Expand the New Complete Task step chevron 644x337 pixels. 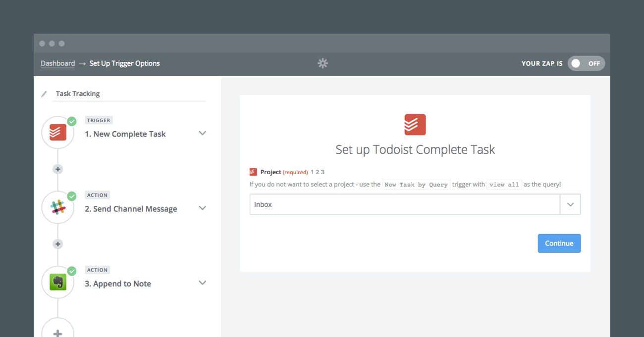[x=202, y=133]
